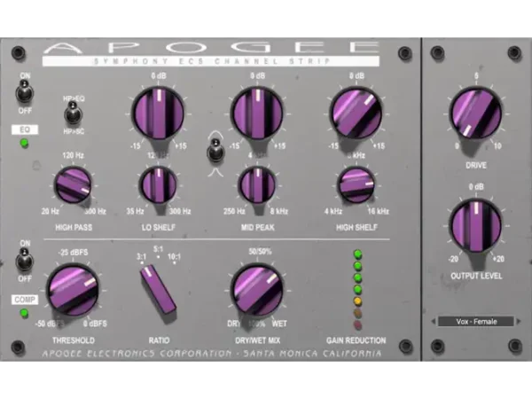Click the HIGH SHELF label
The width and height of the screenshot is (532, 399).
356,227
